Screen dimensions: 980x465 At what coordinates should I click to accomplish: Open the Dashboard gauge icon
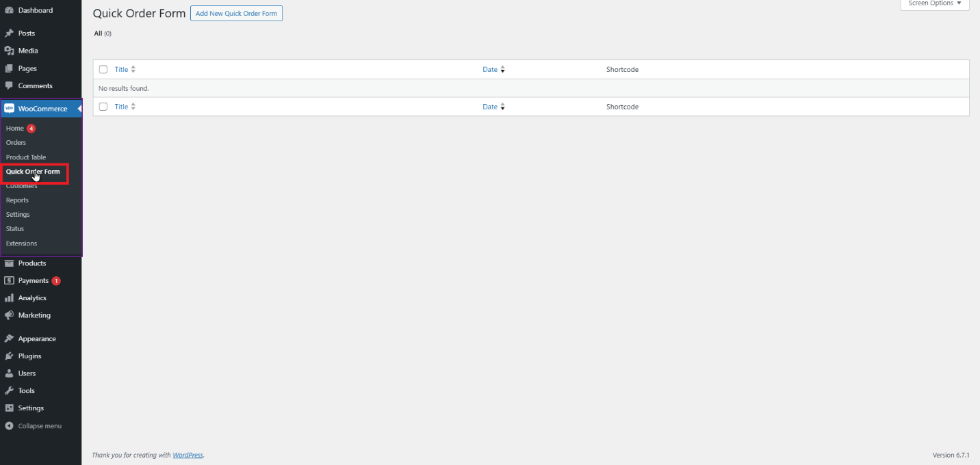[9, 10]
